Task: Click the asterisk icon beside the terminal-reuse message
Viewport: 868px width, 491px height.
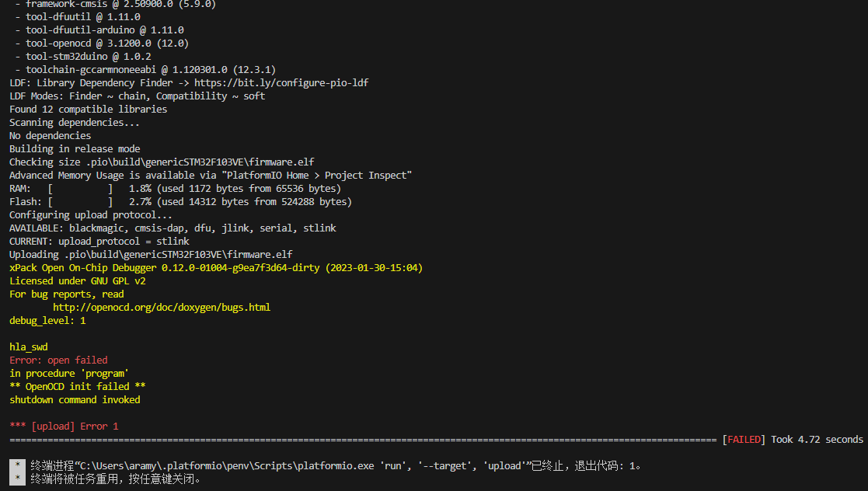Action: pyautogui.click(x=17, y=479)
